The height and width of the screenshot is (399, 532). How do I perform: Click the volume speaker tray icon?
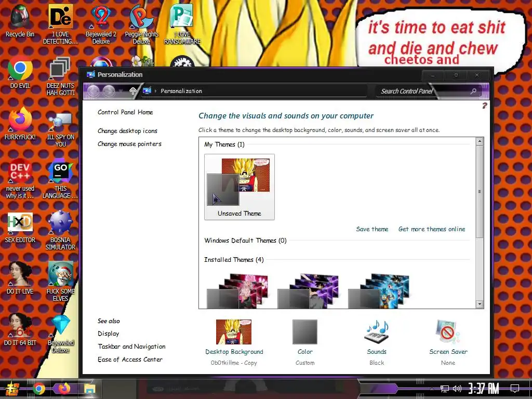click(x=457, y=389)
